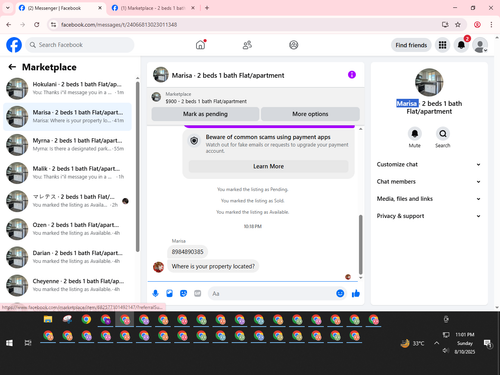Click the Mark as pending button
This screenshot has height=375, width=500.
tap(205, 114)
